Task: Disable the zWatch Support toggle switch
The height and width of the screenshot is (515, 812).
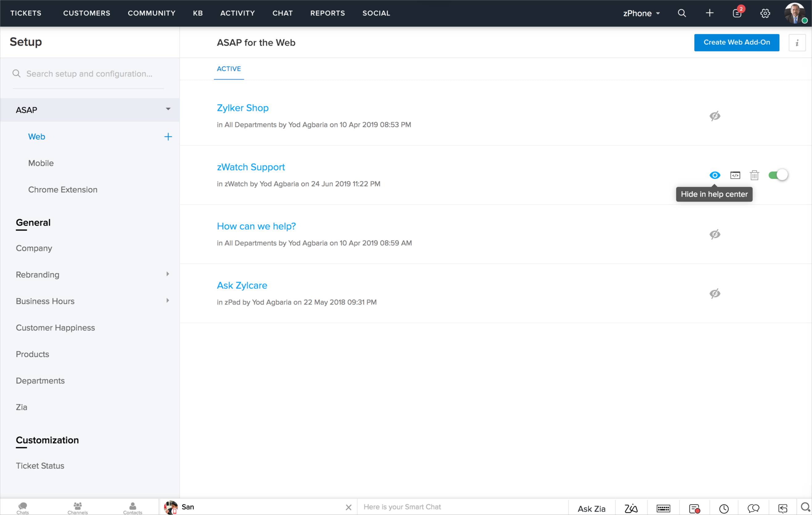Action: [x=778, y=175]
